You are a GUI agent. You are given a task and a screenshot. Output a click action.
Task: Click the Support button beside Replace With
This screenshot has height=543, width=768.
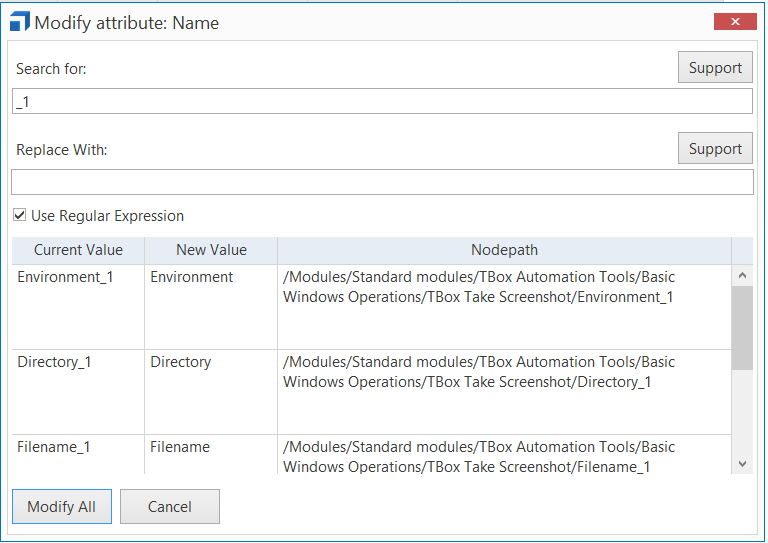click(x=715, y=149)
